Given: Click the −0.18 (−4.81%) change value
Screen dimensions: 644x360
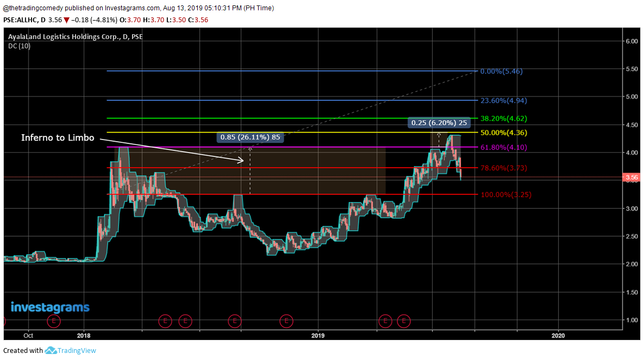Looking at the screenshot, I should pyautogui.click(x=94, y=20).
